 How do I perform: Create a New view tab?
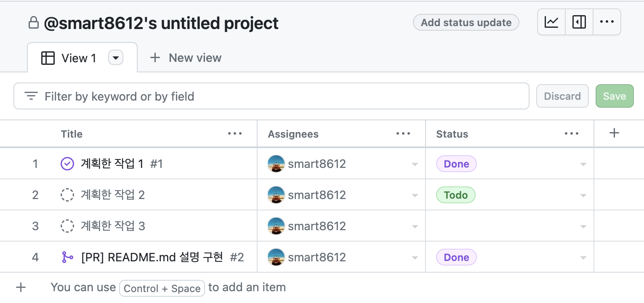(186, 58)
